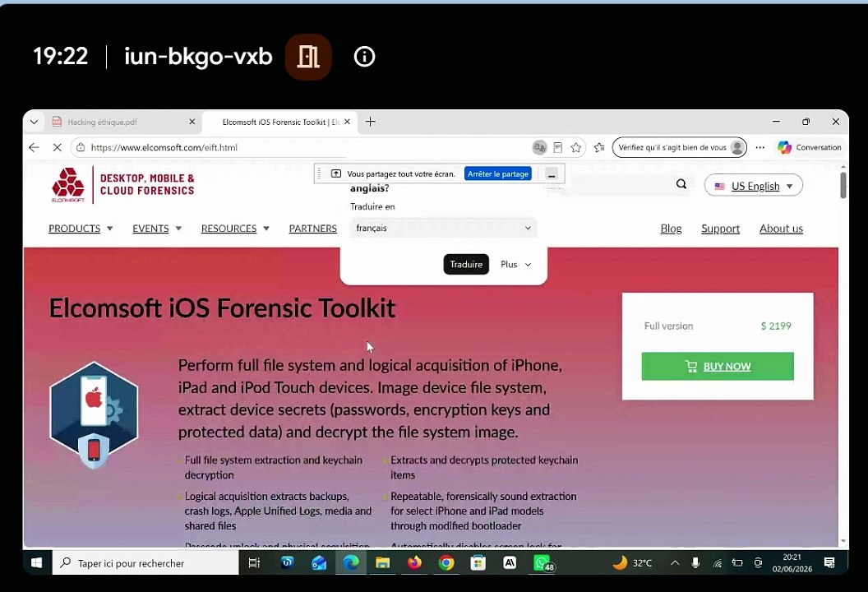Open the PARTNERS menu item
This screenshot has height=592, width=868.
tap(313, 229)
